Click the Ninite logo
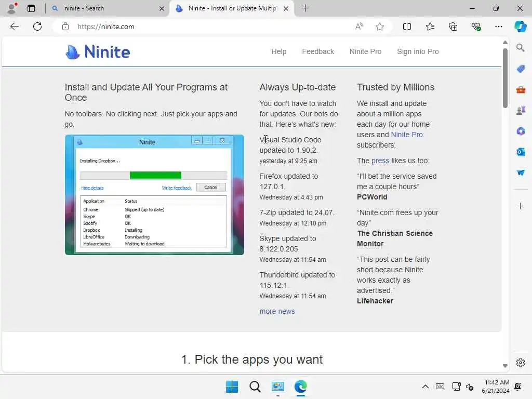 [x=98, y=52]
